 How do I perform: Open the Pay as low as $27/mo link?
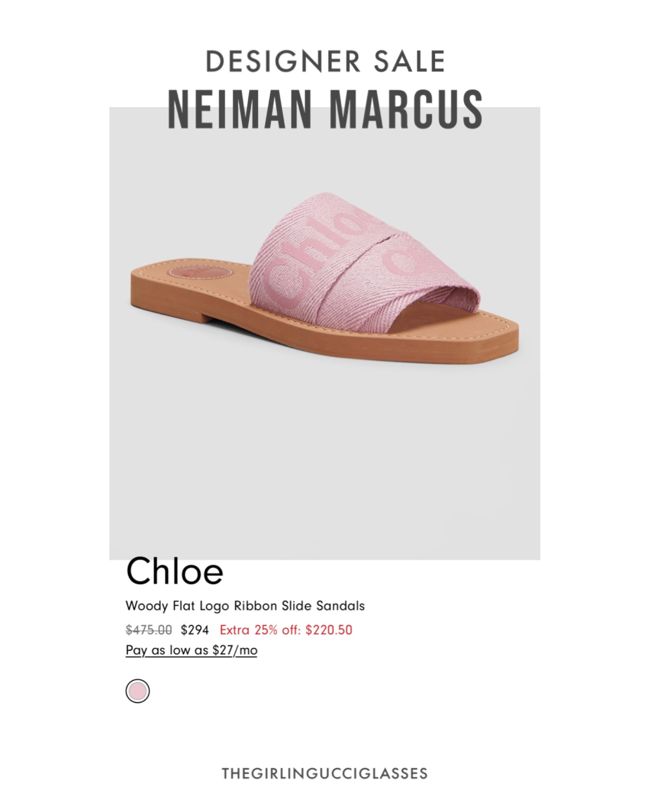coord(192,651)
